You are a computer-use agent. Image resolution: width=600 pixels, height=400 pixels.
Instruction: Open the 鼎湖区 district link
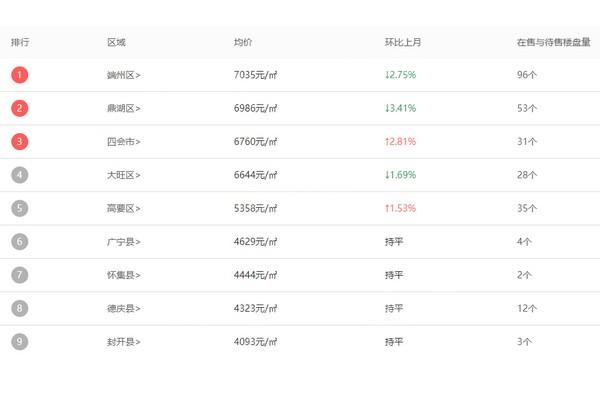pos(124,108)
